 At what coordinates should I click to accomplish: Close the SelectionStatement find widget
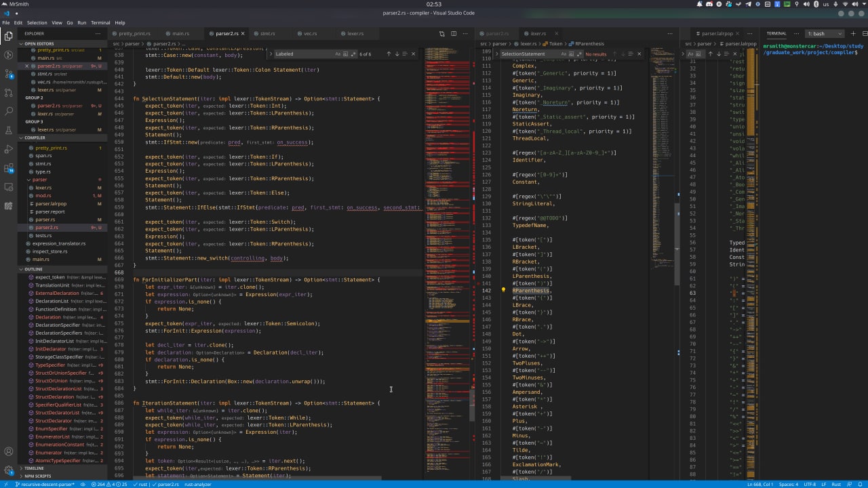(639, 54)
